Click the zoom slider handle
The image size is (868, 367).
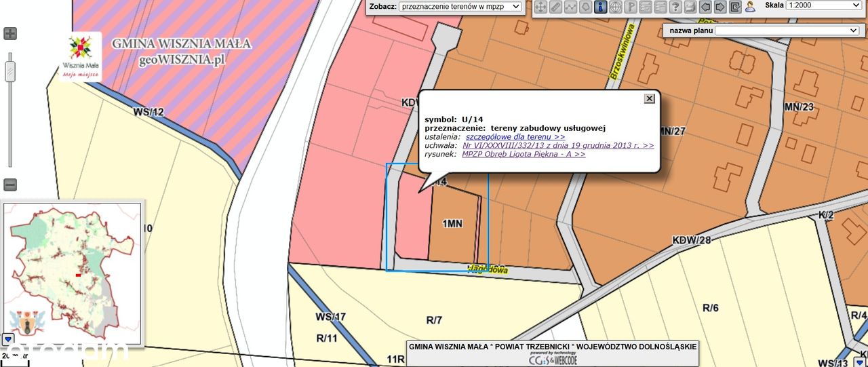pos(9,71)
